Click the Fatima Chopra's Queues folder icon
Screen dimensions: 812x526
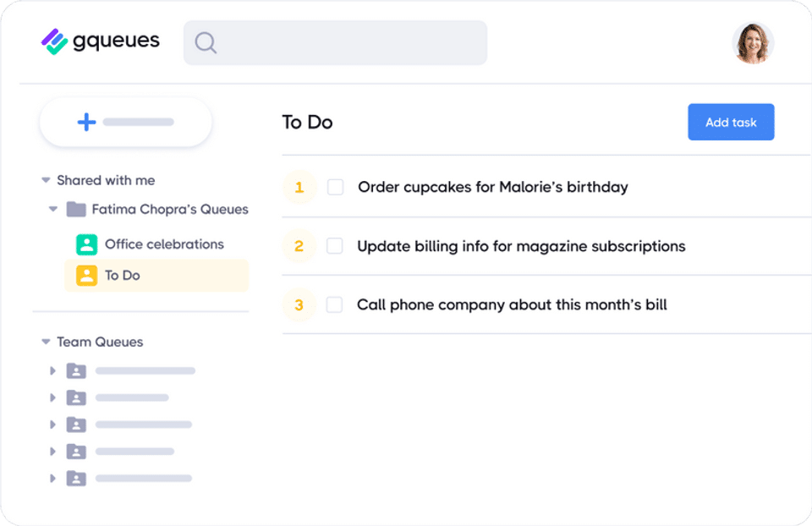[76, 209]
